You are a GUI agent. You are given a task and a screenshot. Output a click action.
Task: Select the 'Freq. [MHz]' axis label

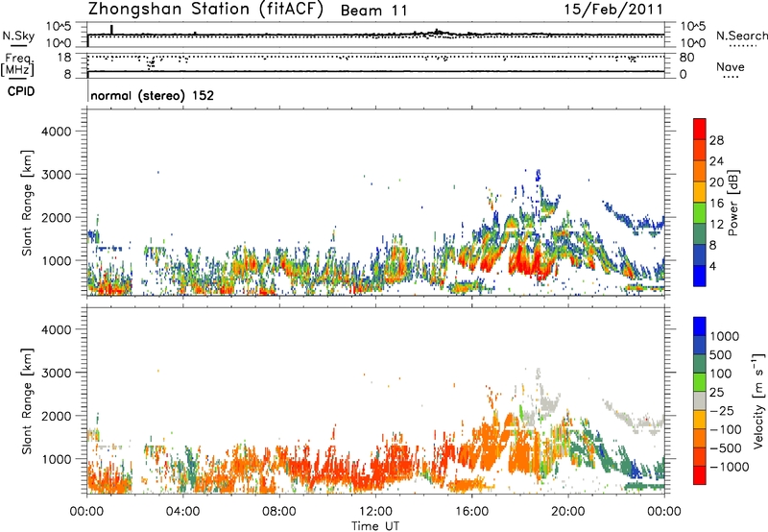pos(17,65)
